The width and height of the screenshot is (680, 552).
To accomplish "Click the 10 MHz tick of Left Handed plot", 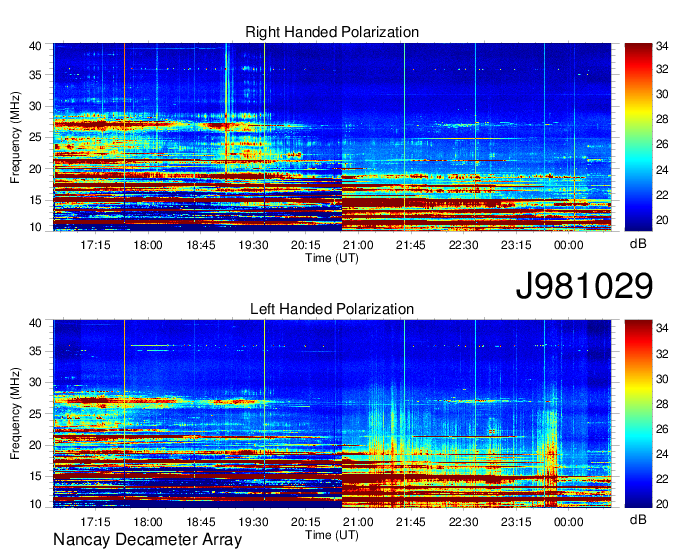I will 35,504.
